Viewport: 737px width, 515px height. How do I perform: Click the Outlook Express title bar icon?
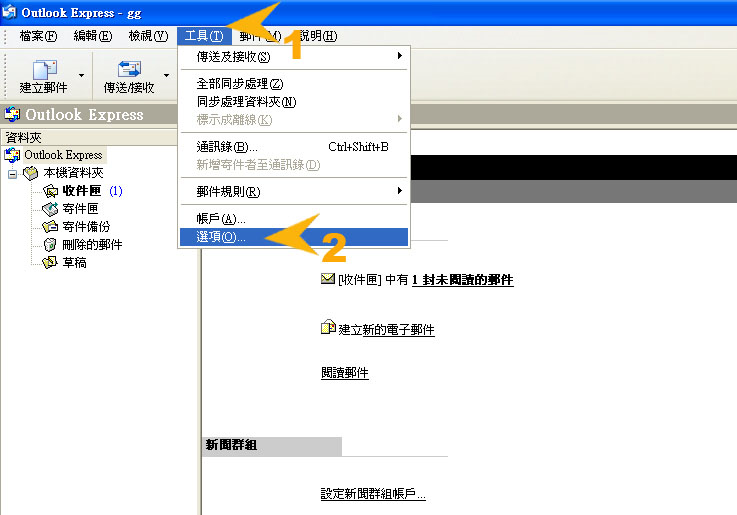(x=9, y=12)
